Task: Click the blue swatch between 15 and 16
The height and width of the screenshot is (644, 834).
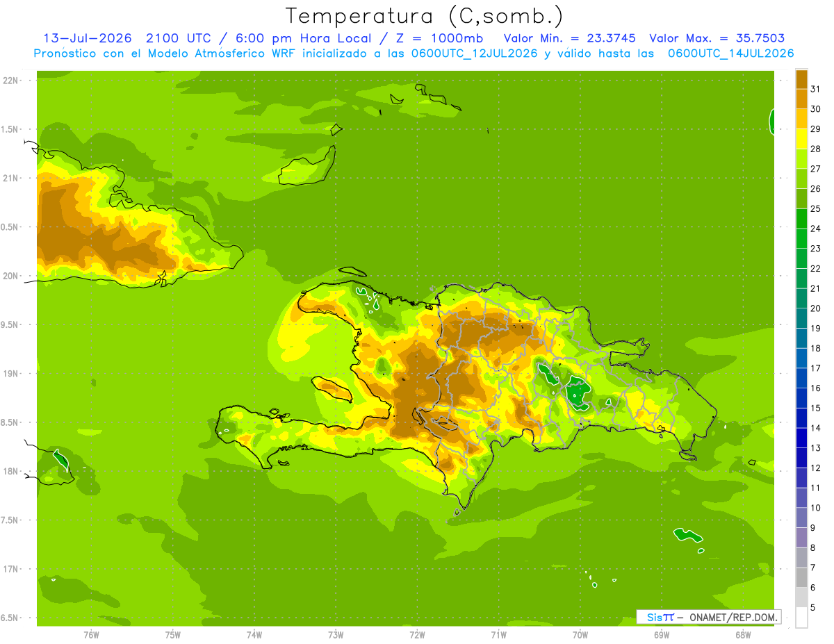Action: click(801, 398)
